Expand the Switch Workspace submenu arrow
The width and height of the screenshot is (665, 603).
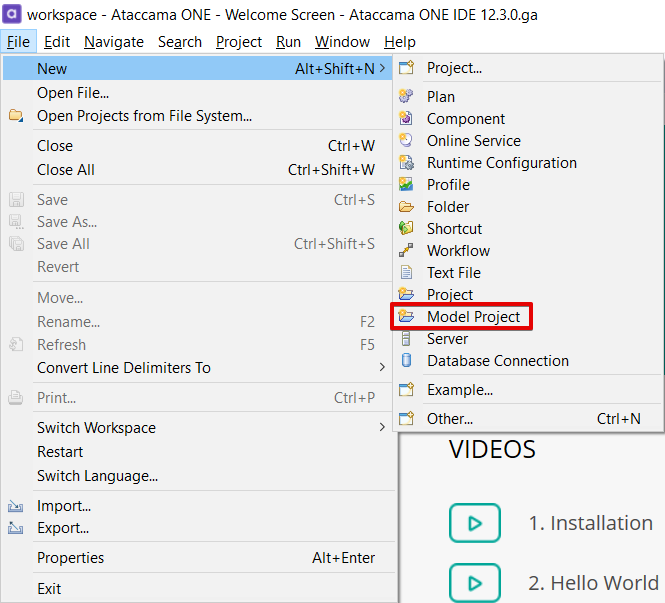381,428
